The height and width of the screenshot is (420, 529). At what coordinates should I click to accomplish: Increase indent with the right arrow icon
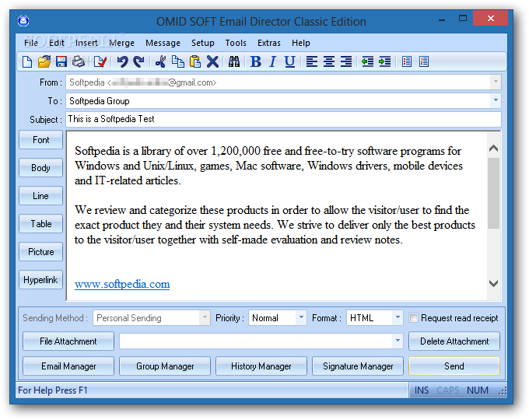coord(384,61)
